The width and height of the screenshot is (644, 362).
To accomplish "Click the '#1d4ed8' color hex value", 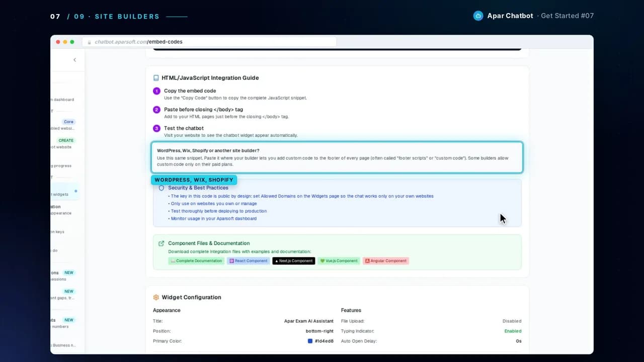I will [x=325, y=341].
